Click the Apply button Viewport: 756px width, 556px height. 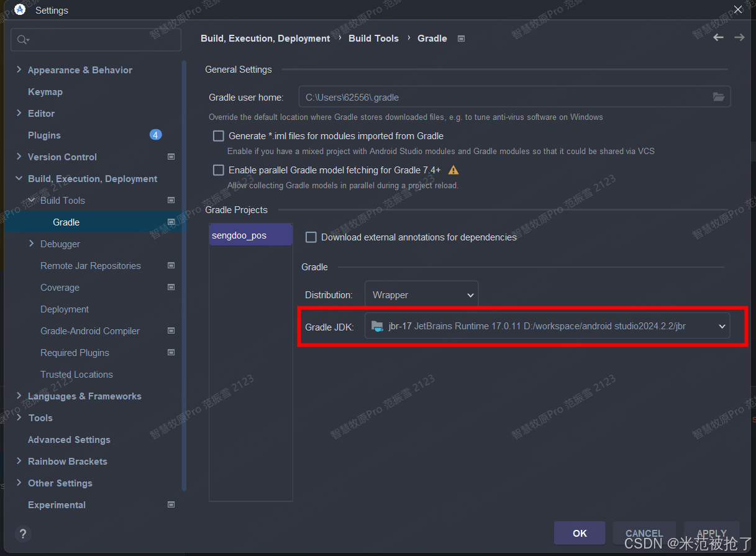pos(711,533)
